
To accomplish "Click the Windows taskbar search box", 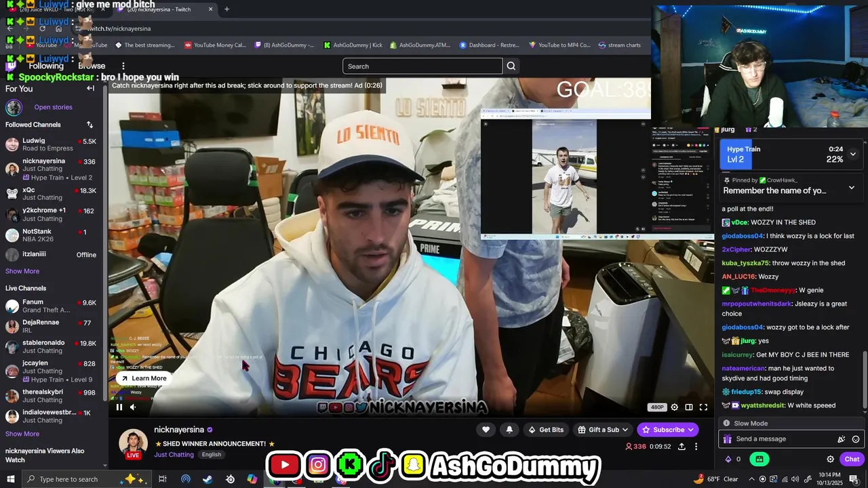I will point(88,479).
